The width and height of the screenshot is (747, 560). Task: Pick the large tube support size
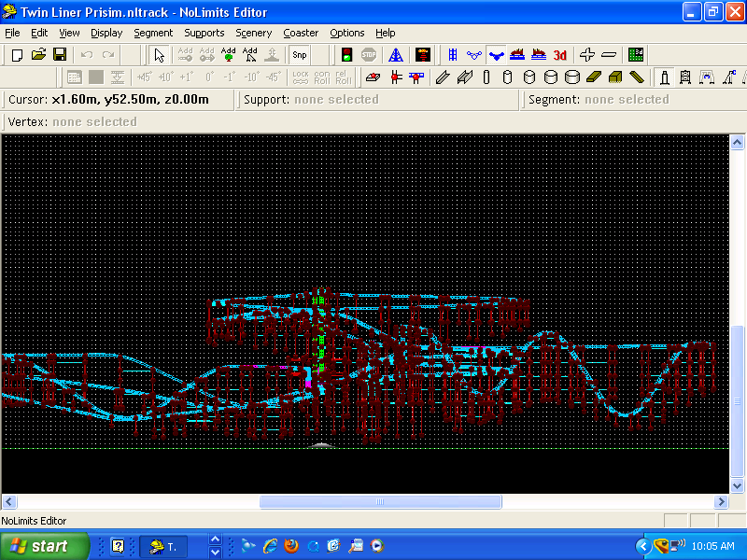pyautogui.click(x=551, y=77)
